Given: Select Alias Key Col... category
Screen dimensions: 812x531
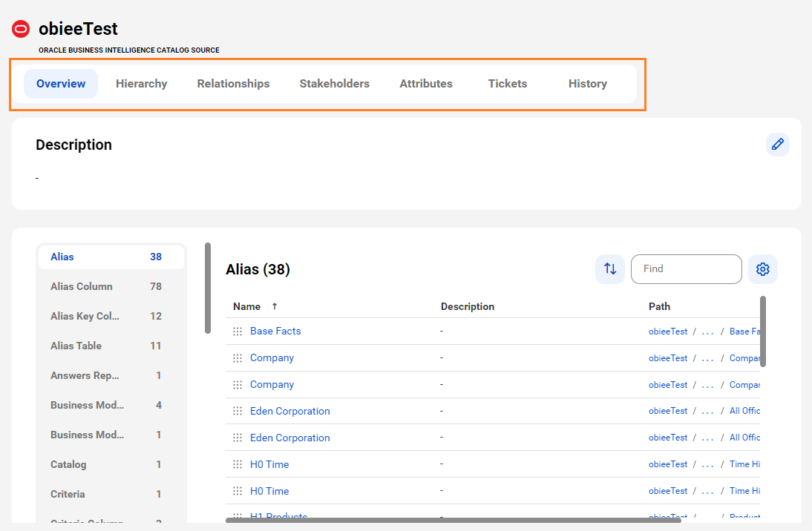Looking at the screenshot, I should [x=111, y=316].
